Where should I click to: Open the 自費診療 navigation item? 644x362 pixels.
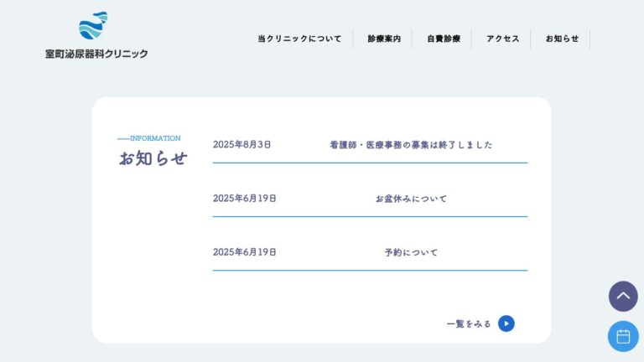point(444,39)
